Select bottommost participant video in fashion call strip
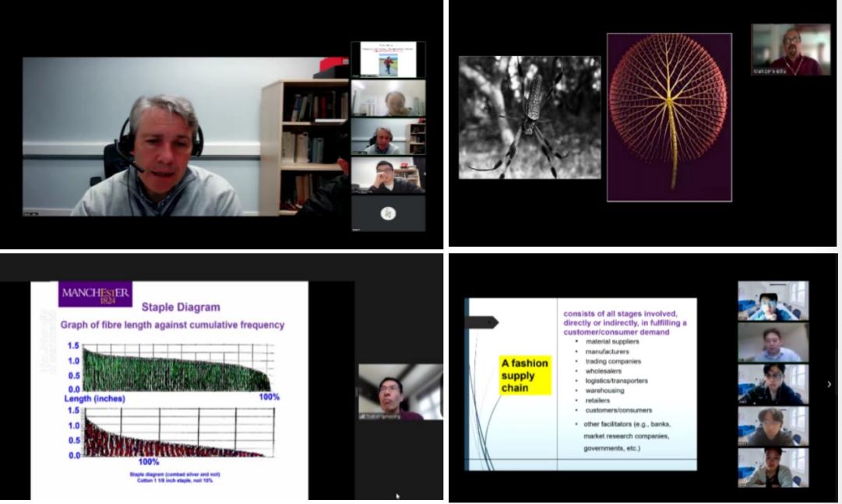 pos(773,467)
